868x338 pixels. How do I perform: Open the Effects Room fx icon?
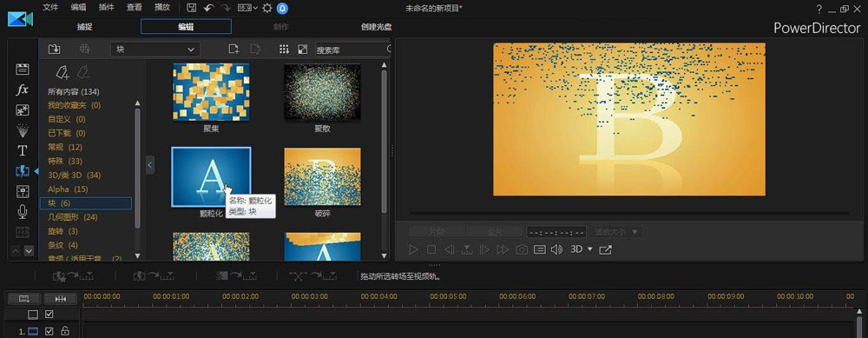point(23,89)
